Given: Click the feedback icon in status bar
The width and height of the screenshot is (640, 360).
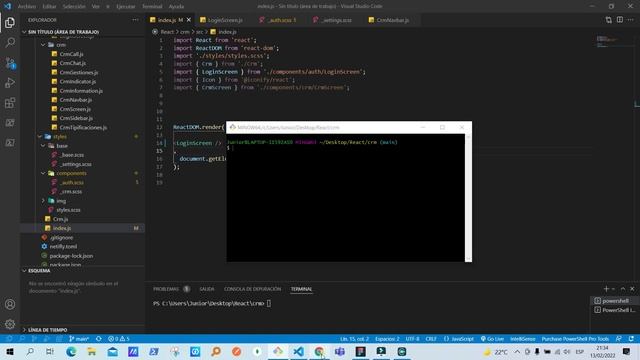Looking at the screenshot, I should click(x=619, y=339).
